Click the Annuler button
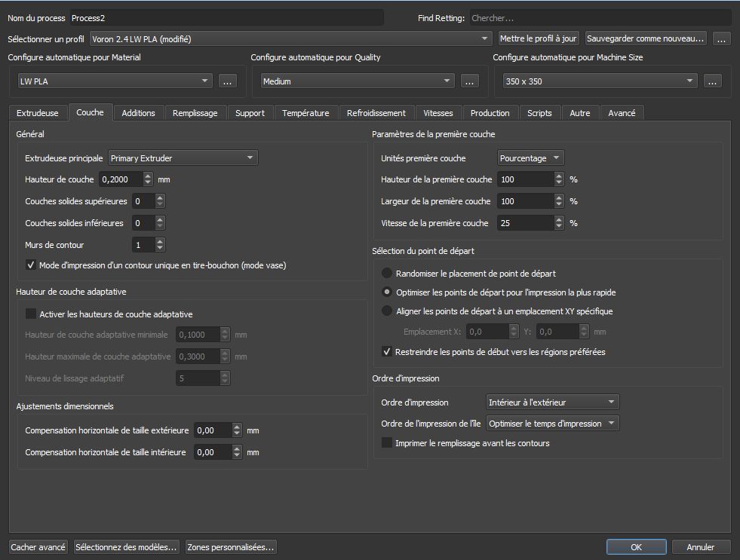This screenshot has height=560, width=740. pyautogui.click(x=700, y=546)
